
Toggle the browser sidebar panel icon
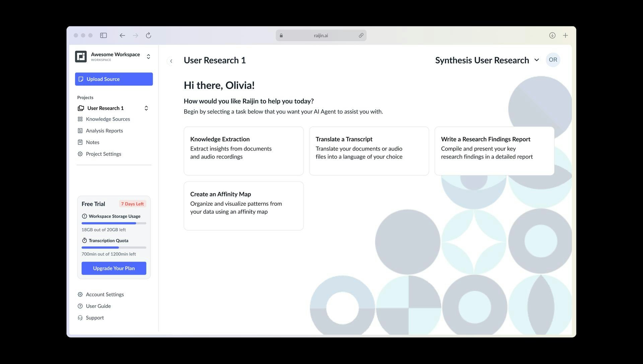coord(103,35)
